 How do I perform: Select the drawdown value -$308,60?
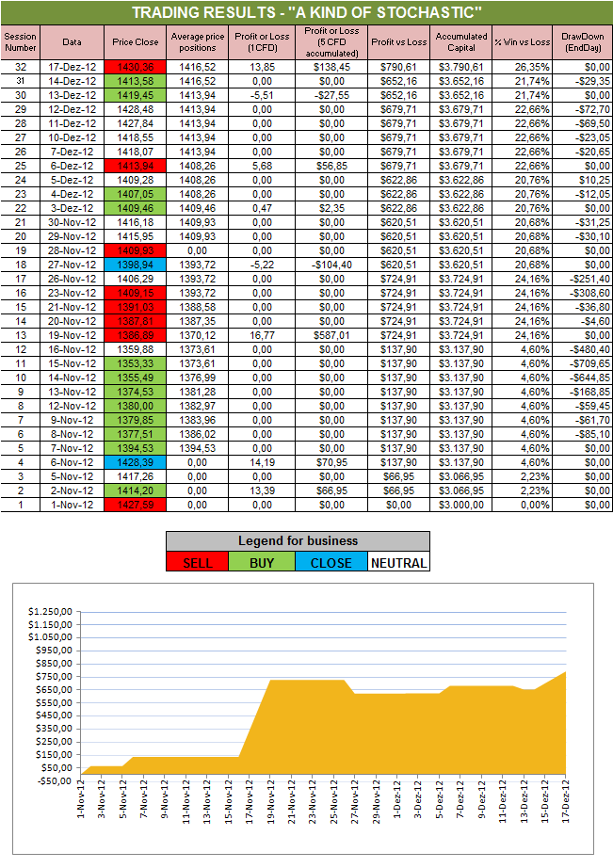point(583,293)
